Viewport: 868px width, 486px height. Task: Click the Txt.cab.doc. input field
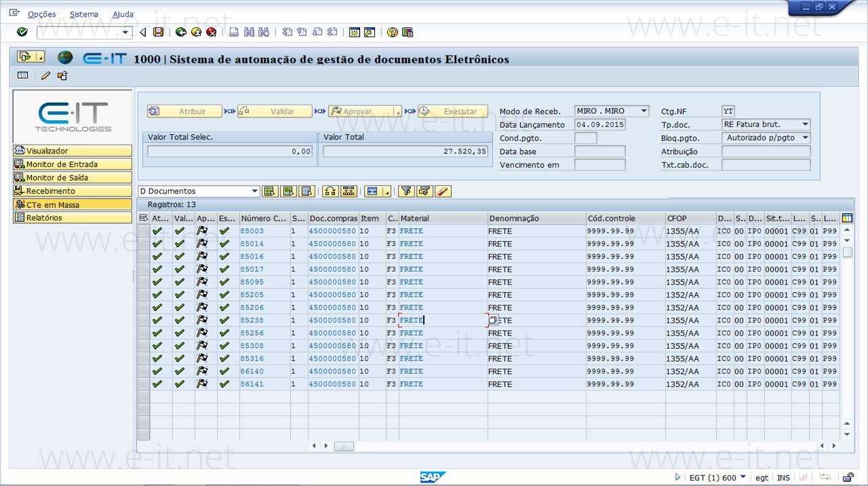tap(766, 165)
